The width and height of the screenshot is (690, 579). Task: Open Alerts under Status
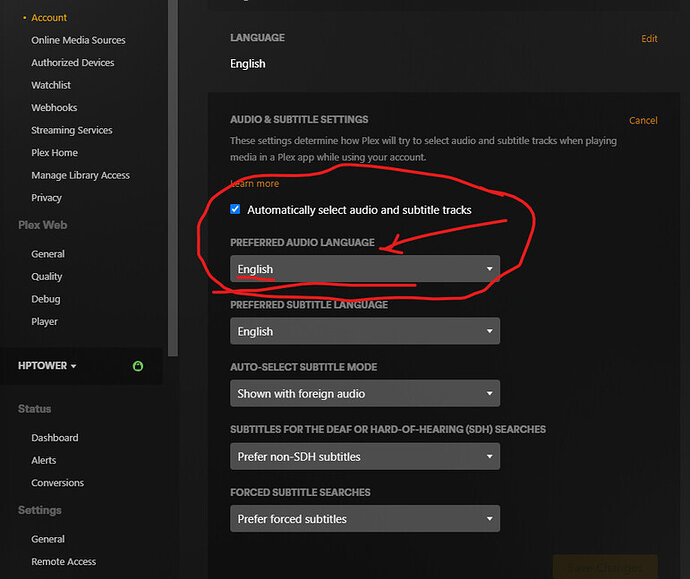click(44, 460)
